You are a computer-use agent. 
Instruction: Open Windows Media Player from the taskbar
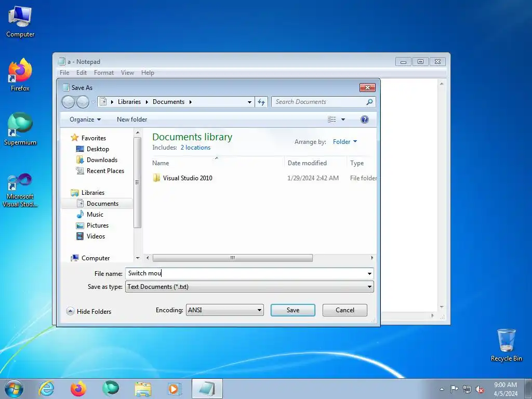click(x=175, y=389)
